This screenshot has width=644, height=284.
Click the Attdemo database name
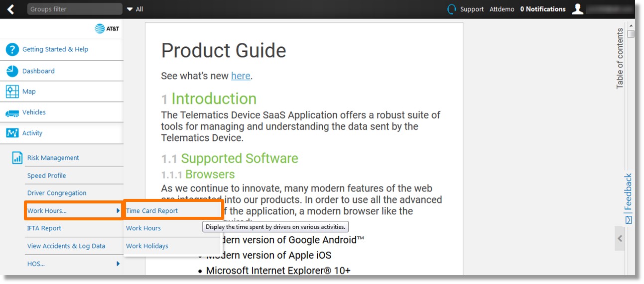tap(502, 9)
